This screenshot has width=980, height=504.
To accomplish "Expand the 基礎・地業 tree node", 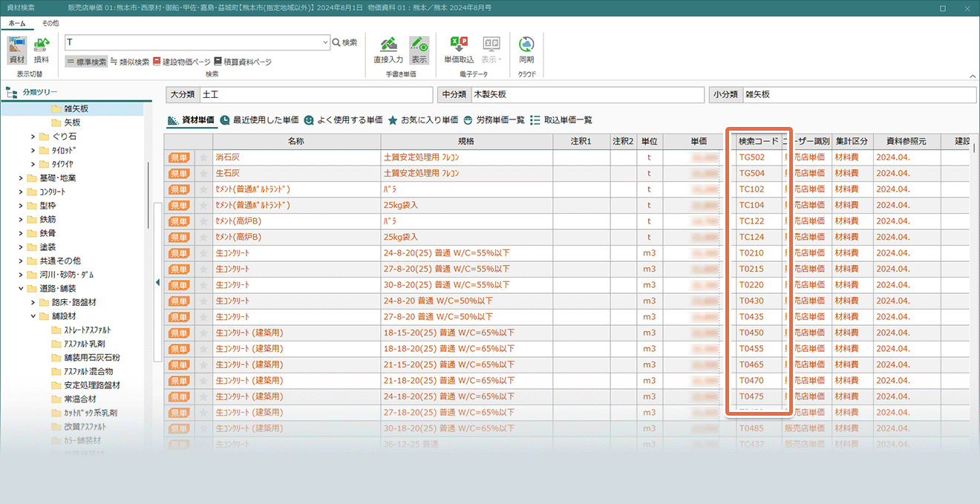I will click(x=21, y=178).
